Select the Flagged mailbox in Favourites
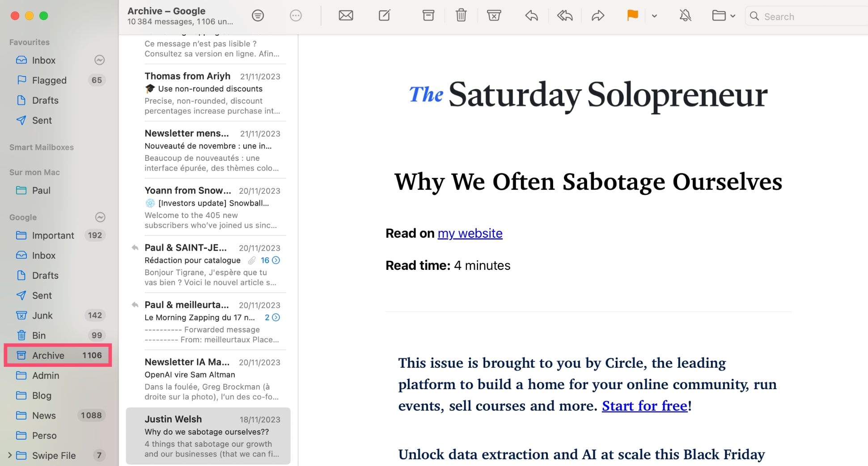 pos(49,80)
